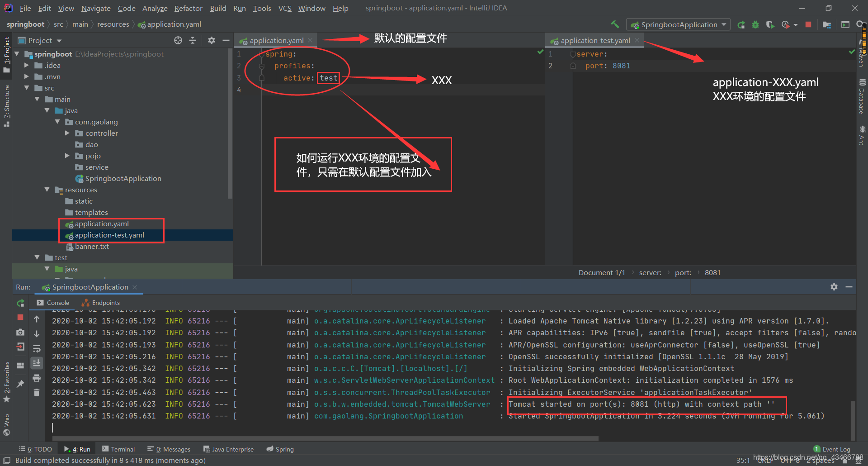The image size is (868, 466).
Task: Expand the .mvn folder
Action: 27,76
